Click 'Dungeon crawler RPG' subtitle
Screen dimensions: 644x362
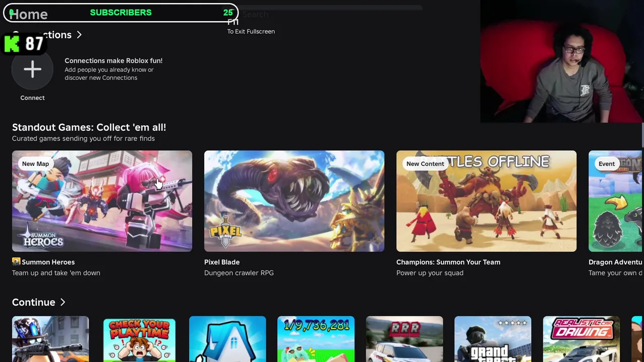point(239,273)
